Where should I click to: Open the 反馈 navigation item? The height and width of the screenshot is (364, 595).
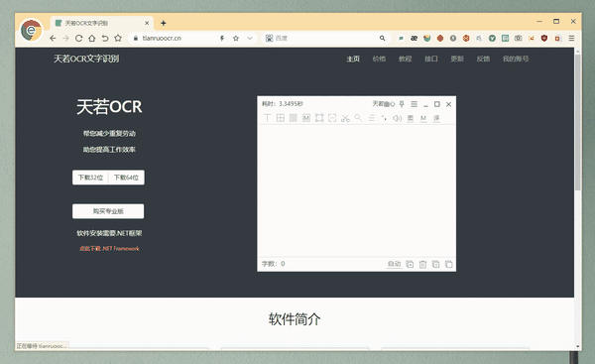[483, 59]
